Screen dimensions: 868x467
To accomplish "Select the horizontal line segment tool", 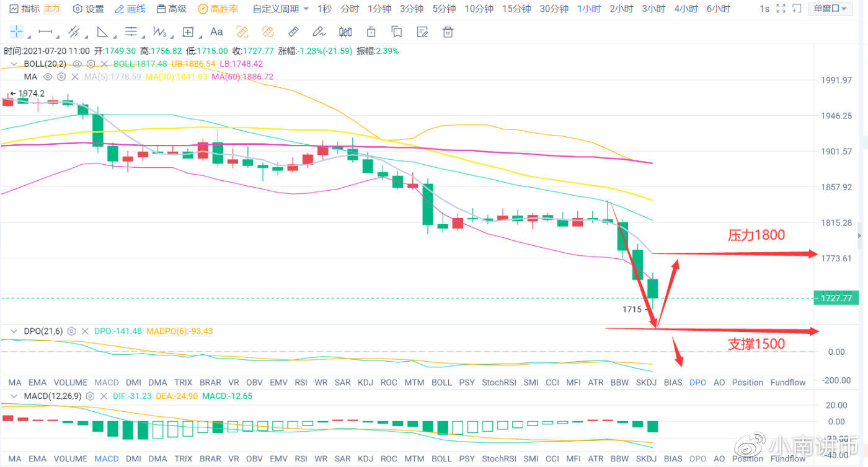I will point(45,32).
